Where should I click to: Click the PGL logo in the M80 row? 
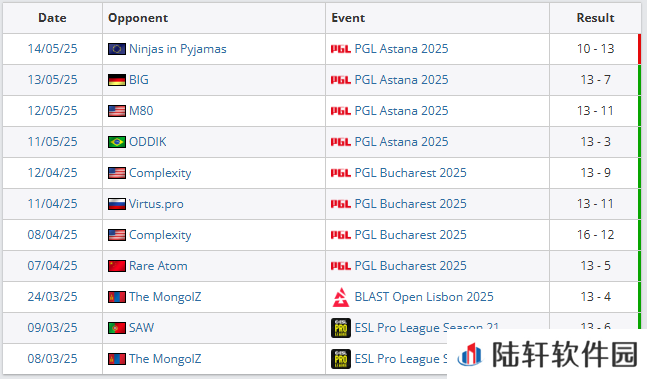click(x=341, y=111)
